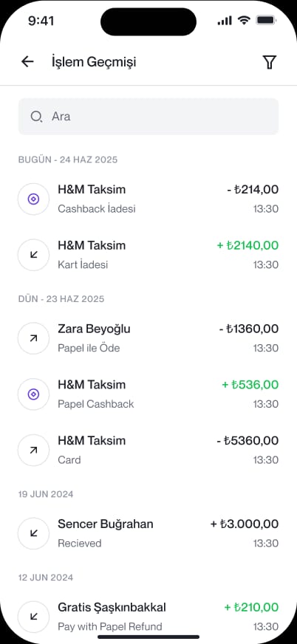Tap outgoing arrow icon for Zara Beyoğlu
This screenshot has height=644, width=297.
tap(34, 338)
